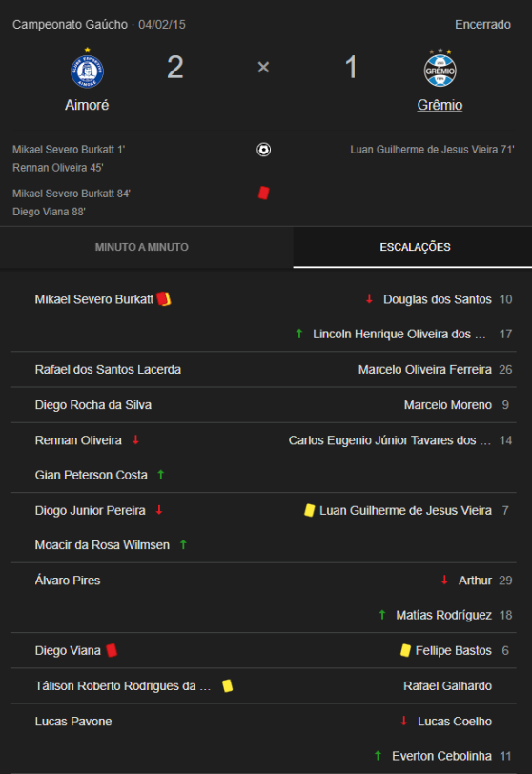The height and width of the screenshot is (774, 532).
Task: Click the yellow card beside Tálison Roberto Rodrigues
Action: click(x=227, y=685)
